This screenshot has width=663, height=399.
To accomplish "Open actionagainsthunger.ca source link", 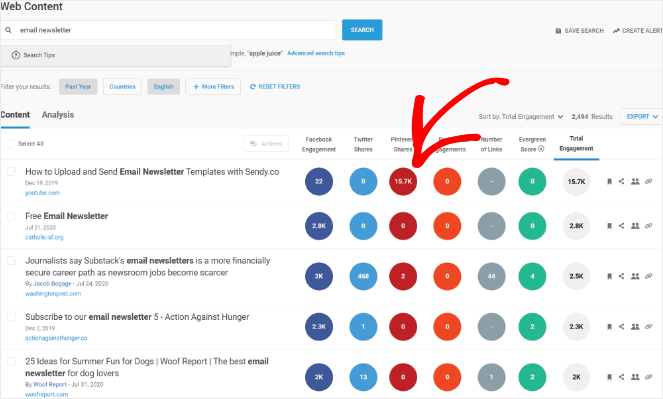I will (56, 338).
